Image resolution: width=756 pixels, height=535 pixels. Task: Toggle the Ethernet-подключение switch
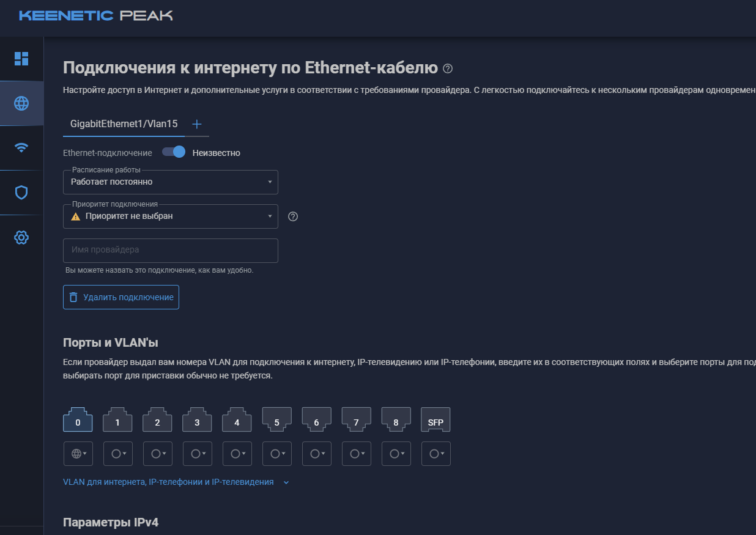pyautogui.click(x=174, y=152)
